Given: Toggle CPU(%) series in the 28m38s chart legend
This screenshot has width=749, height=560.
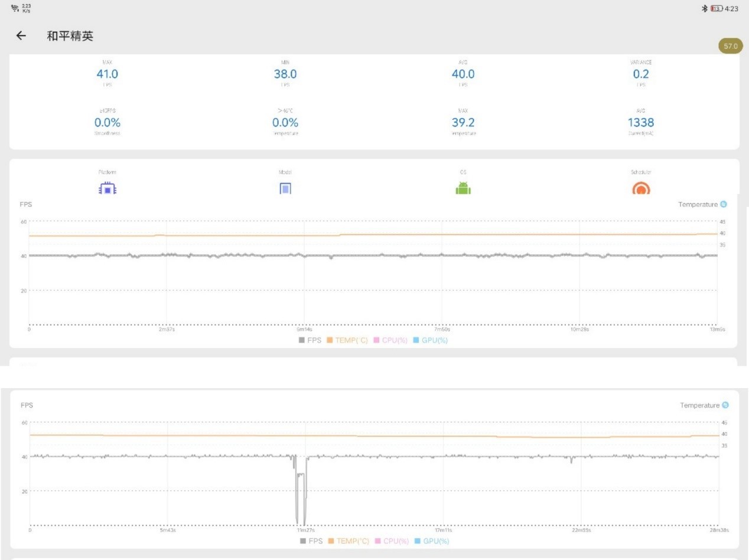Looking at the screenshot, I should point(392,541).
